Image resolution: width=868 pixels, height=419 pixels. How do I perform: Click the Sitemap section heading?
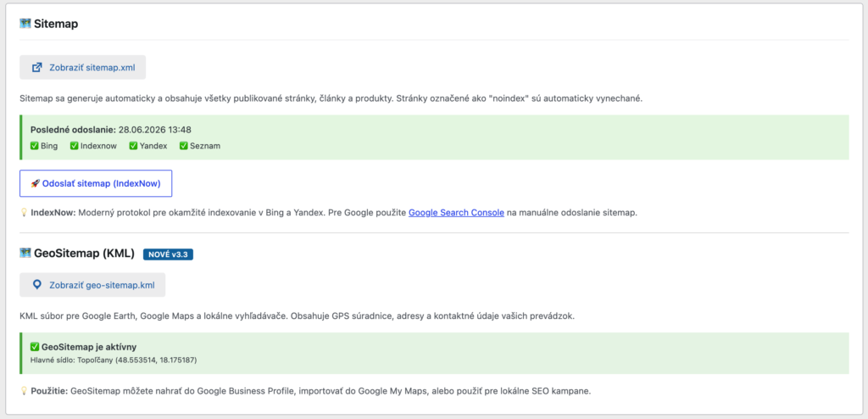[56, 24]
